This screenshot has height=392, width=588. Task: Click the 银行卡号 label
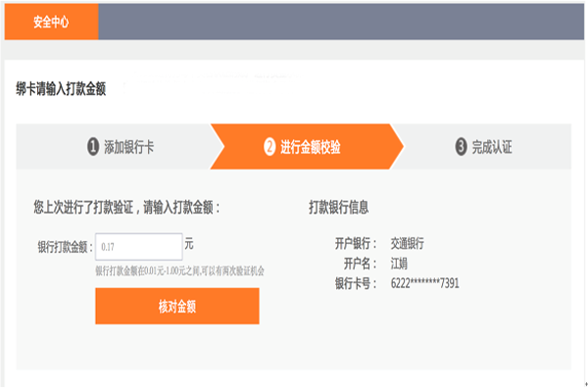click(x=356, y=284)
